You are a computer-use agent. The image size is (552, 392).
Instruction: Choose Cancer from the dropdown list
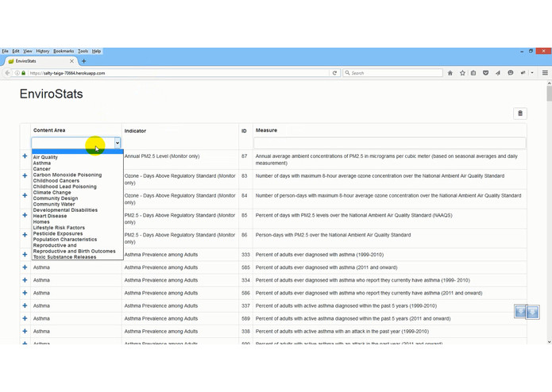(78, 169)
